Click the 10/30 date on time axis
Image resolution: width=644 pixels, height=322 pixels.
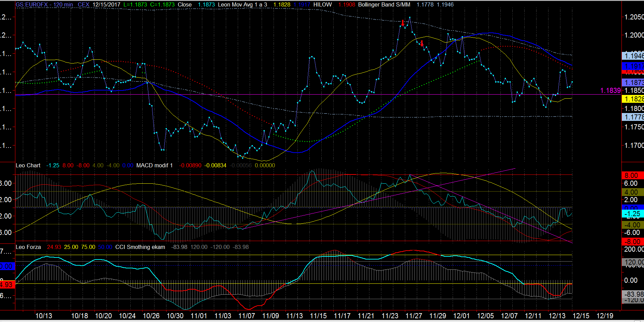(x=175, y=316)
